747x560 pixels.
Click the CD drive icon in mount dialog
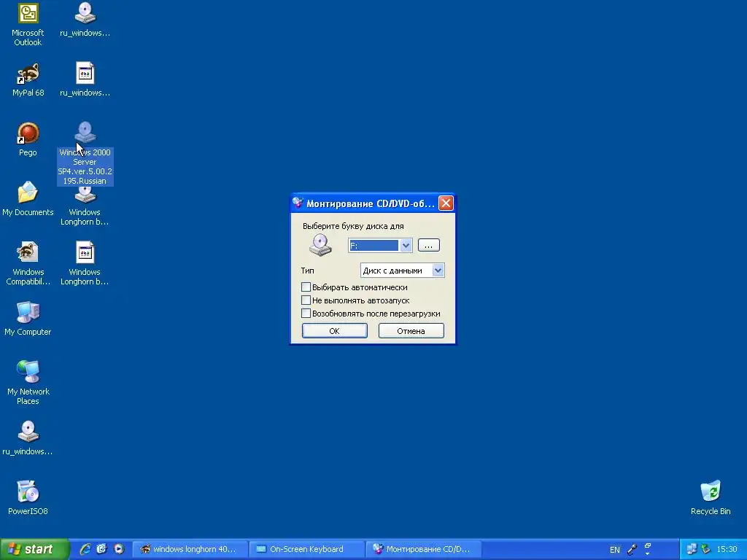pos(320,245)
